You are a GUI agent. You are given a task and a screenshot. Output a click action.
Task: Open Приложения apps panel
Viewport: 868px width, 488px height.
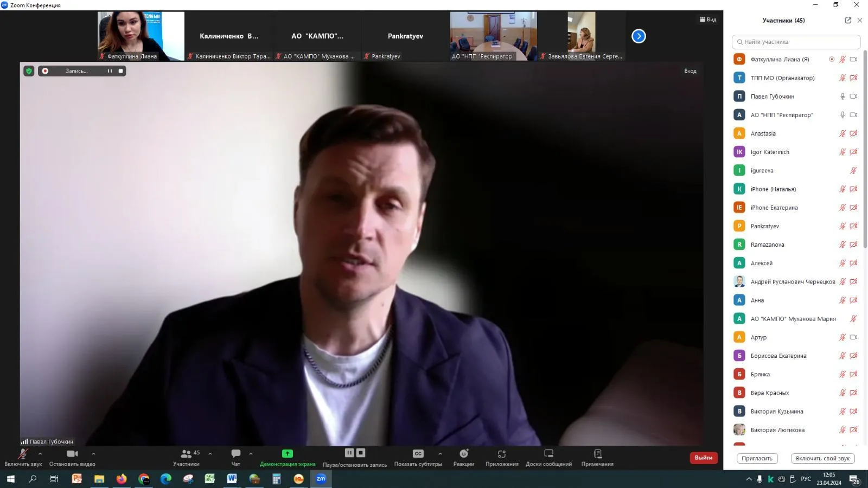502,458
